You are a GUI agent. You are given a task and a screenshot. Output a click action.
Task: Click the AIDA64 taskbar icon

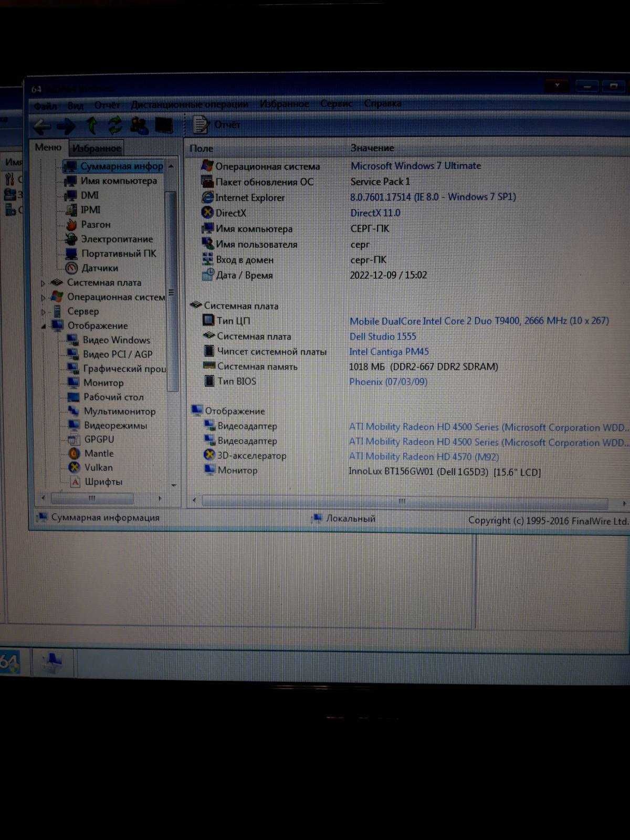pos(9,663)
